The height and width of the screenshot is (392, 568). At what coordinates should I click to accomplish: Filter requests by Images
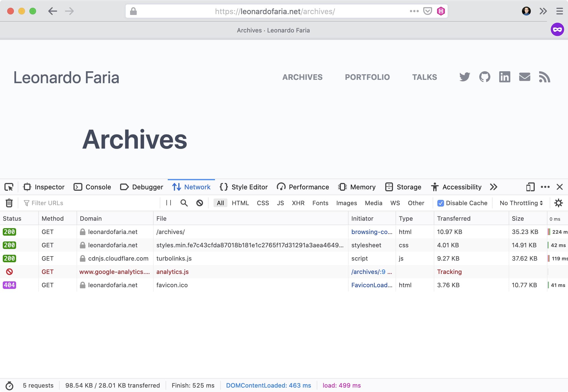346,203
